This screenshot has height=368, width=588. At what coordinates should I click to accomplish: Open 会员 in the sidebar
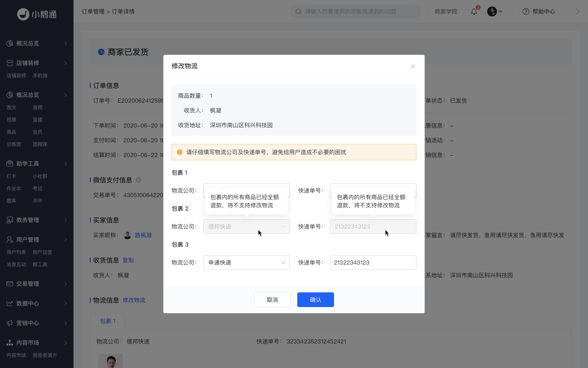click(x=38, y=132)
